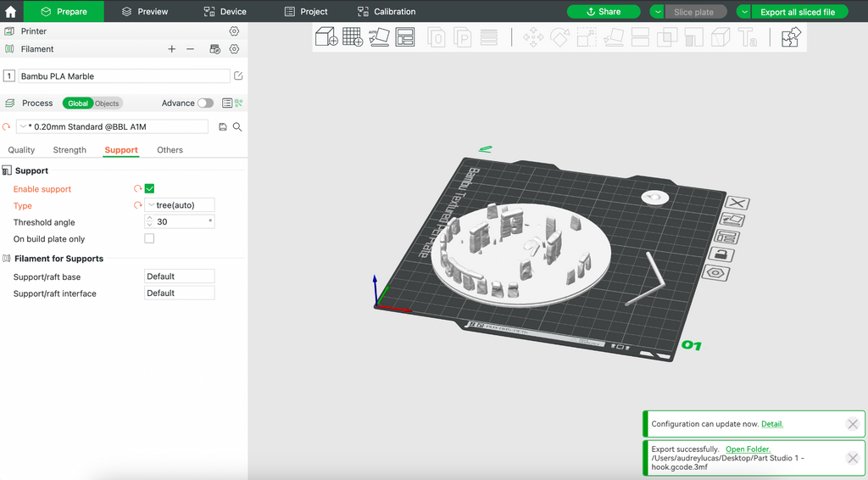Click the Add object cube icon

(x=326, y=37)
